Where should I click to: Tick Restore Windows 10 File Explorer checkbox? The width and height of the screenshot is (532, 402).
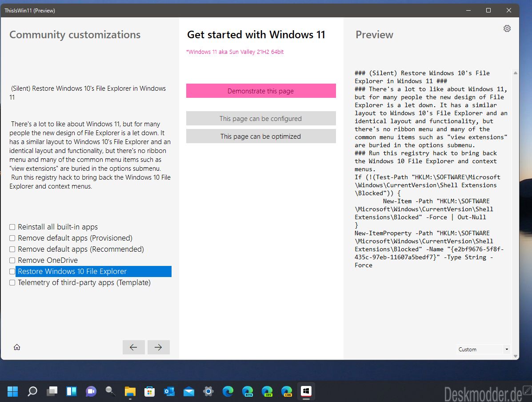(12, 271)
